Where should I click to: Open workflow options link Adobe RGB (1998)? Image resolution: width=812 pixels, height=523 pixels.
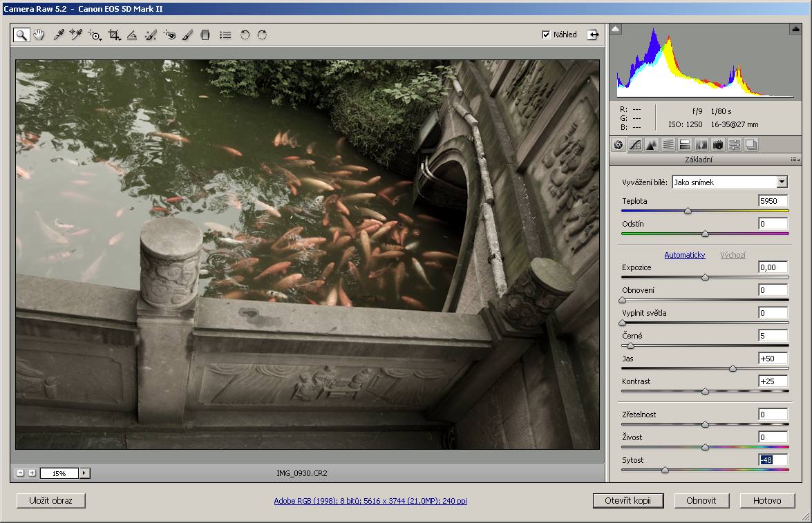click(x=372, y=501)
